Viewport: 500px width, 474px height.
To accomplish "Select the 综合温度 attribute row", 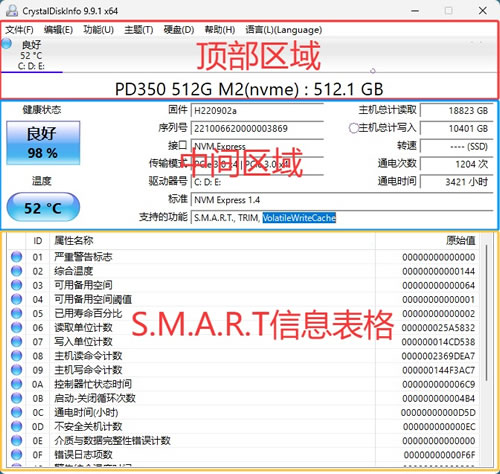I will [243, 271].
